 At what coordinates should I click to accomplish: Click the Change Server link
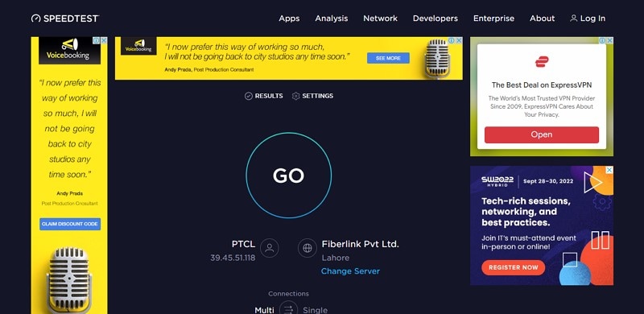[x=350, y=271]
